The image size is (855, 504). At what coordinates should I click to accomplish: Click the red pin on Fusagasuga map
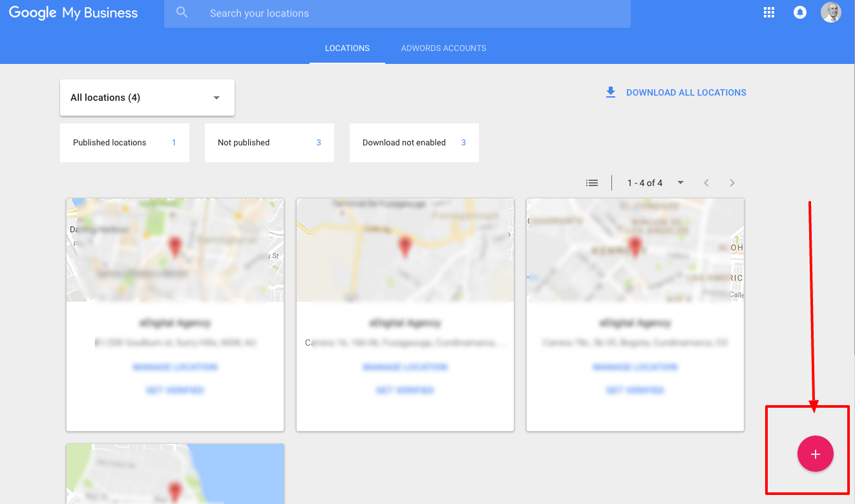[x=405, y=247]
